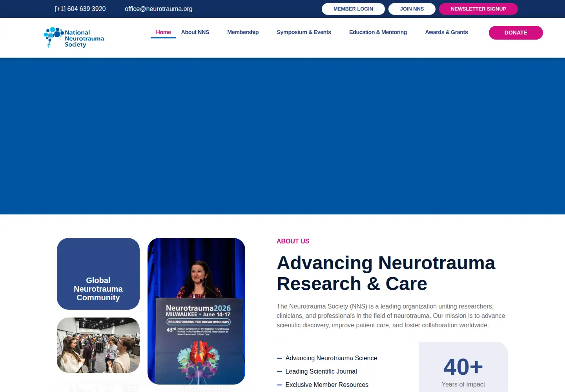
Task: Click the Join NNS button
Action: (412, 9)
